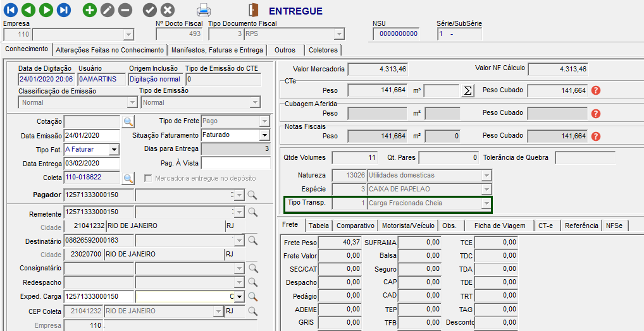The width and height of the screenshot is (644, 331).
Task: Expand the Tipo Fat. dropdown
Action: click(114, 150)
